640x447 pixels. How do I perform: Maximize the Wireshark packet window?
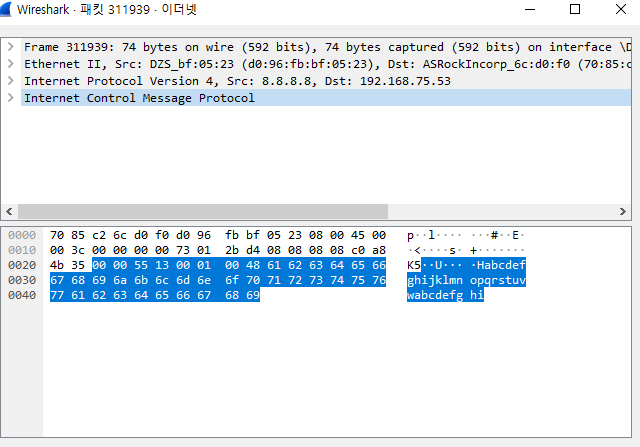pos(575,9)
